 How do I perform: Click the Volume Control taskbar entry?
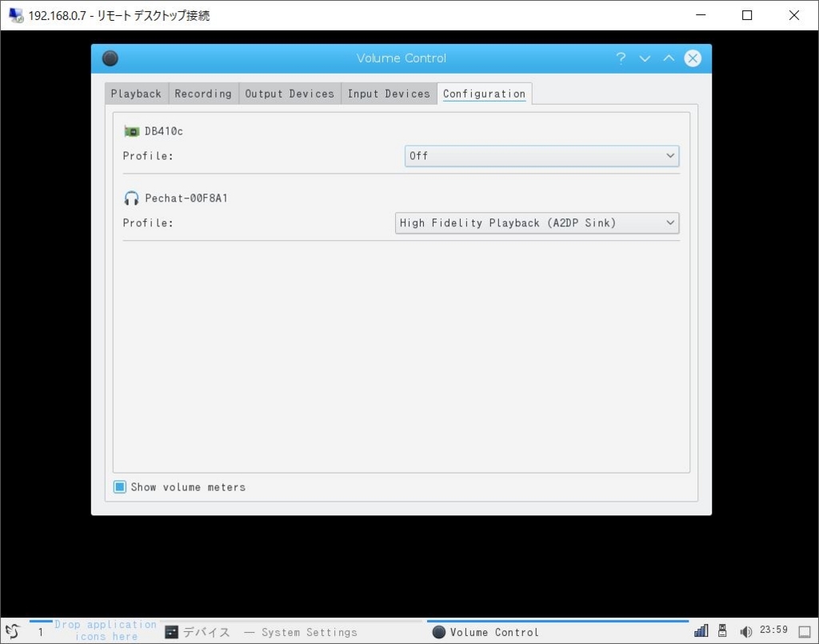(x=557, y=632)
